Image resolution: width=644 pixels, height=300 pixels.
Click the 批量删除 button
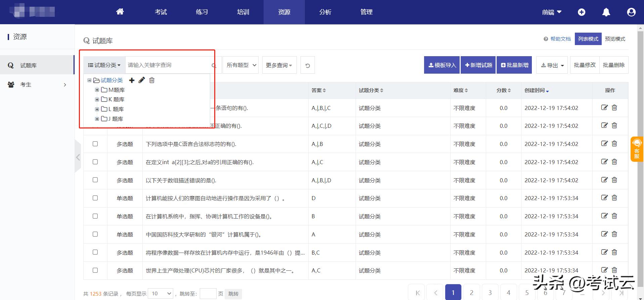[614, 65]
